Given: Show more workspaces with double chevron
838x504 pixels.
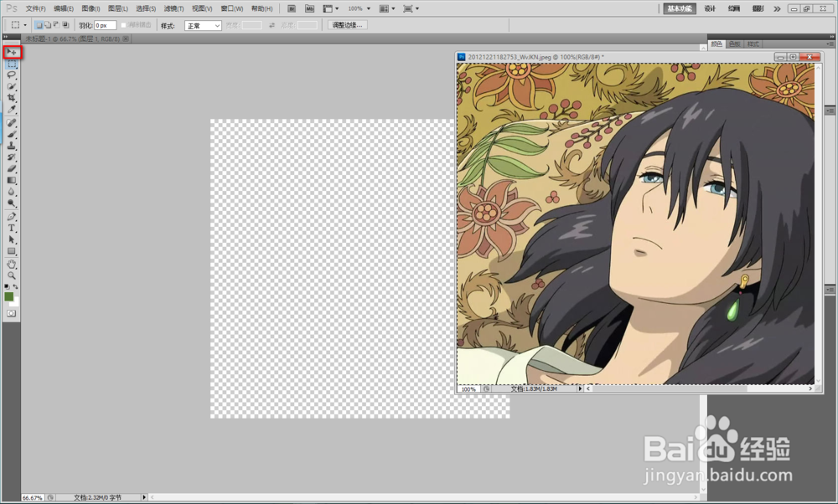Looking at the screenshot, I should 777,8.
